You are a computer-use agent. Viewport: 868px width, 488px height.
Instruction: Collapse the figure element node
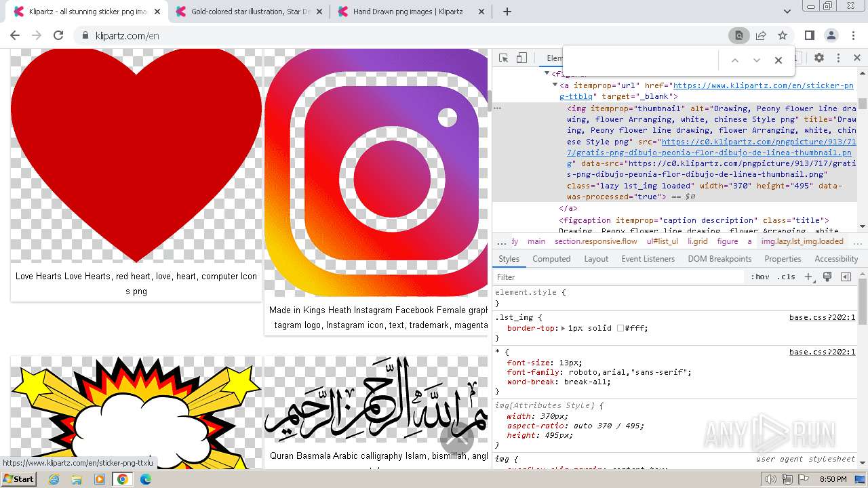[x=547, y=73]
